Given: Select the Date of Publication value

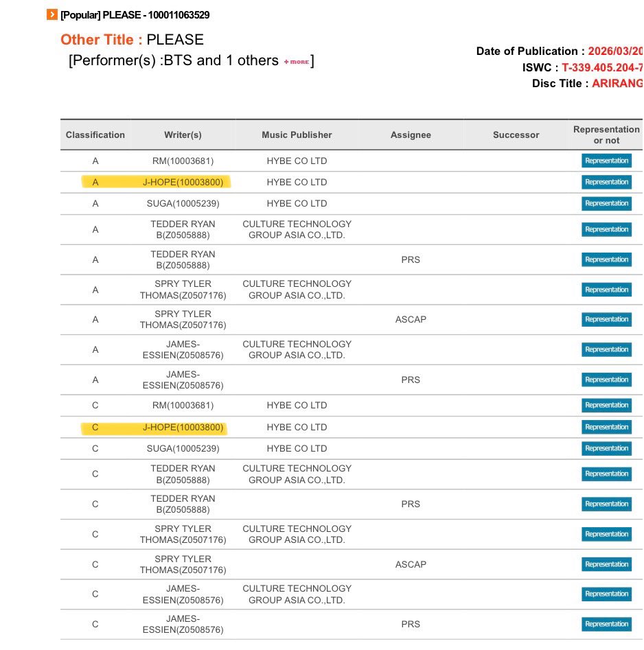Looking at the screenshot, I should point(615,51).
